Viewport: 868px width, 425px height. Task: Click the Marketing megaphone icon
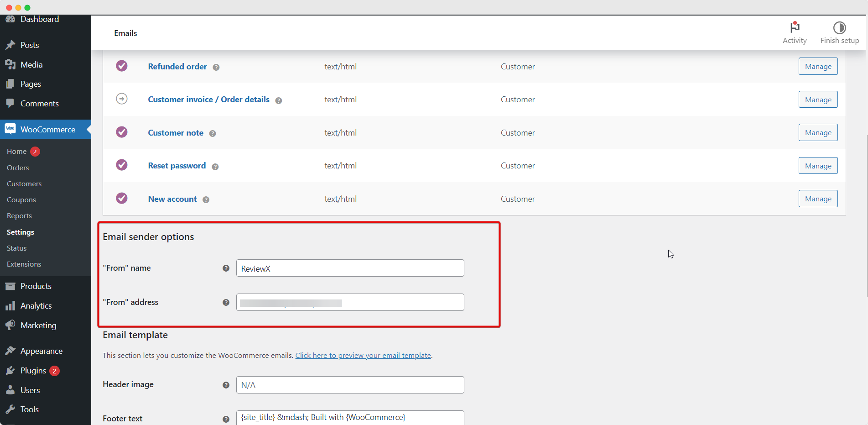(x=10, y=325)
